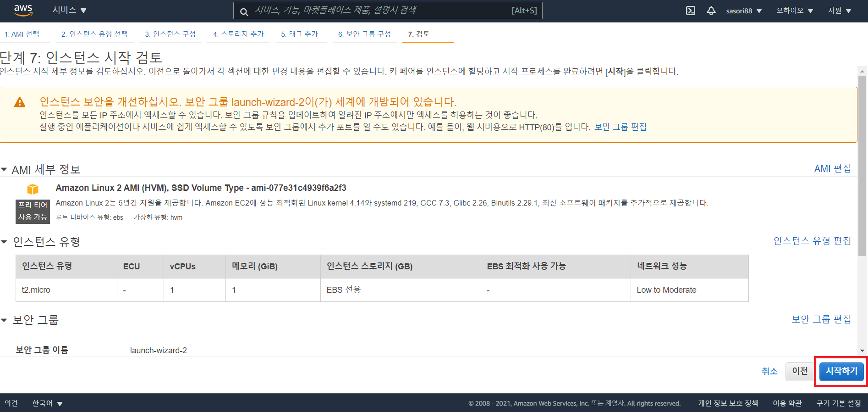Click the '인스턴스 유형' column header
Image resolution: width=868 pixels, height=412 pixels.
[66, 267]
